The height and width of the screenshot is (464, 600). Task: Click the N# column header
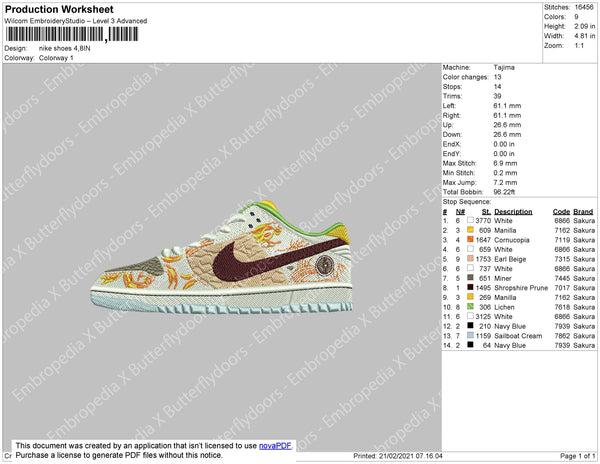click(460, 212)
